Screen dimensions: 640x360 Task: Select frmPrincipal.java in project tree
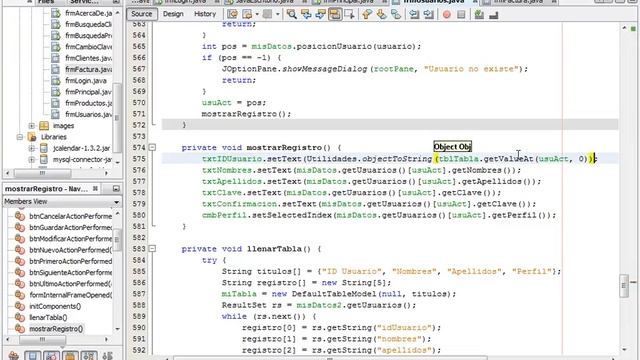(88, 92)
